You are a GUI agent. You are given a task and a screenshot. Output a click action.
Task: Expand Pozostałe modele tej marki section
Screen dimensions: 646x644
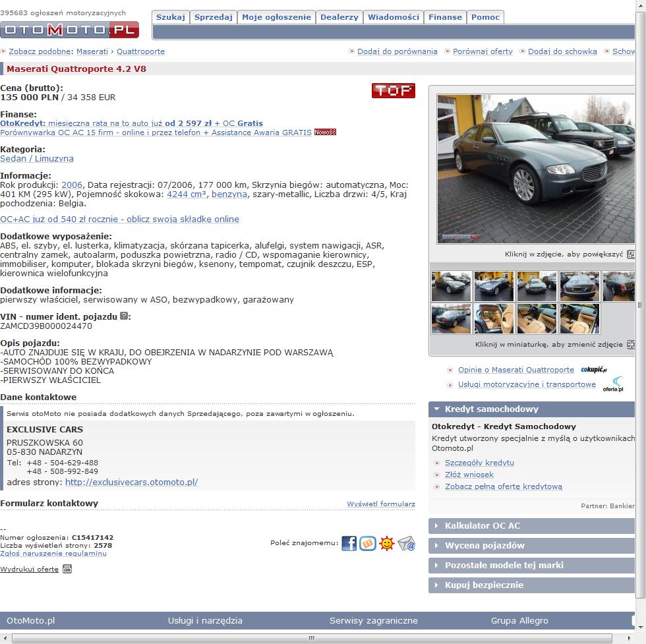pos(531,566)
